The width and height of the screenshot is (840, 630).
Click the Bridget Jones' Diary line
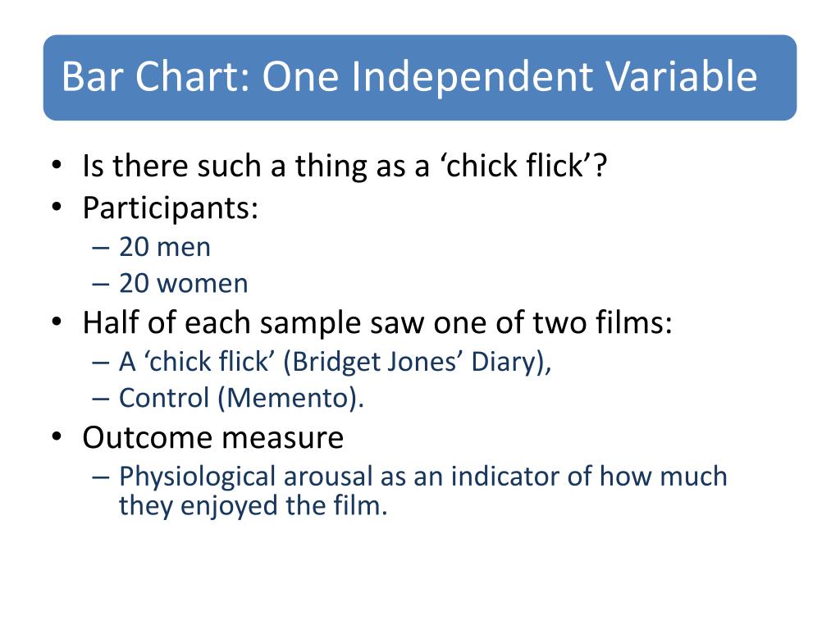point(336,362)
